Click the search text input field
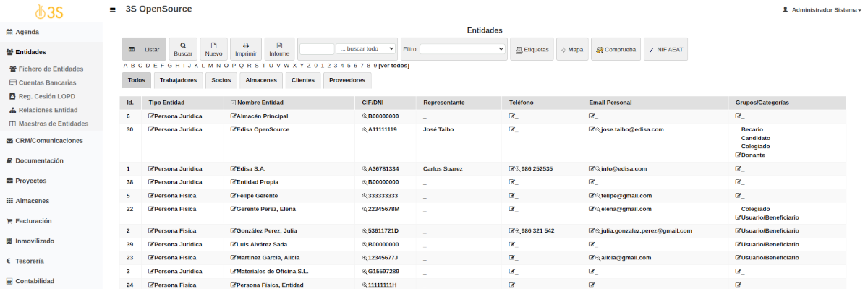868x289 pixels. click(x=317, y=49)
